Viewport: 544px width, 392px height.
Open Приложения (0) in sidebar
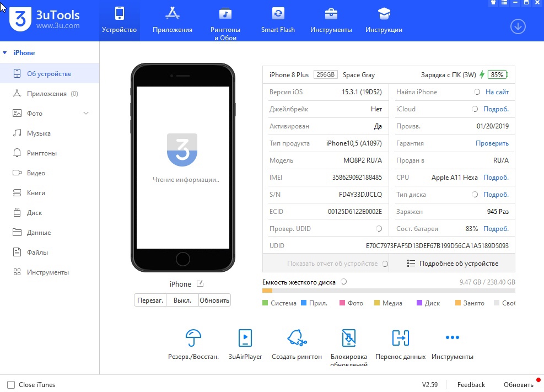click(50, 94)
